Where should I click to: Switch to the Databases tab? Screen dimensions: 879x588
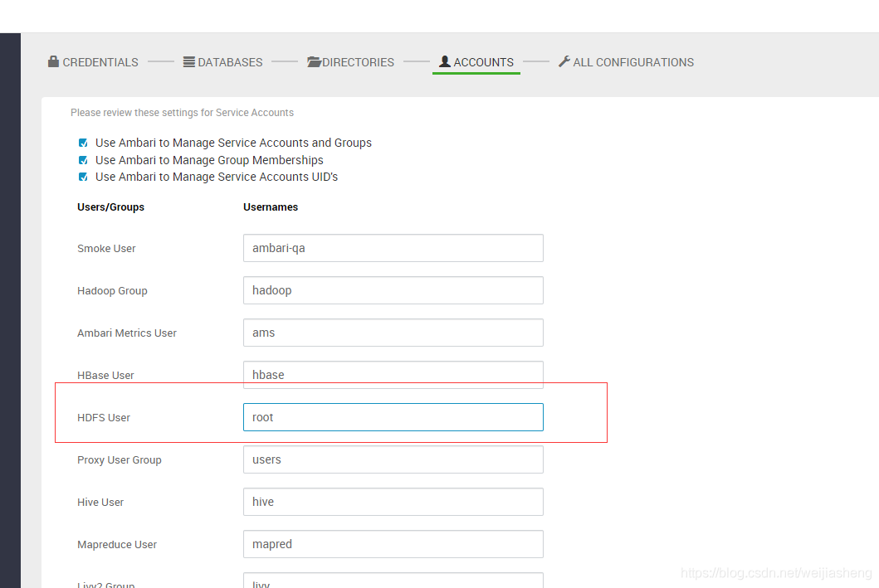(230, 62)
